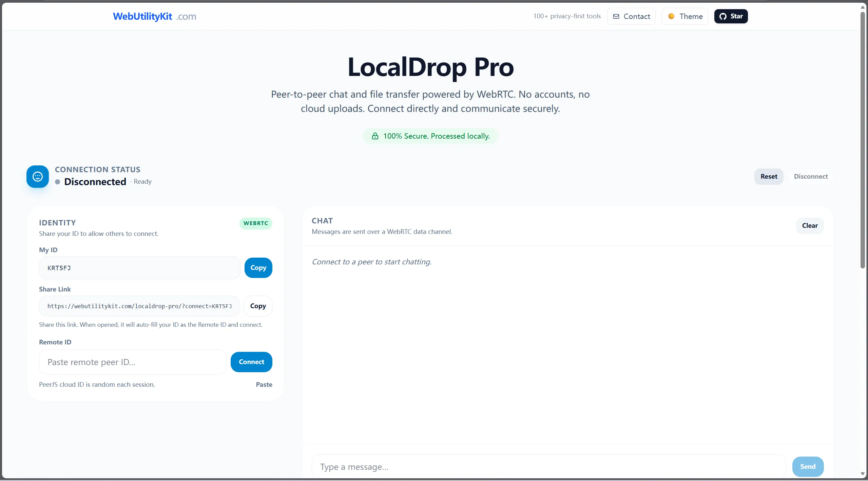
Task: Click the Disconnect button
Action: (810, 176)
